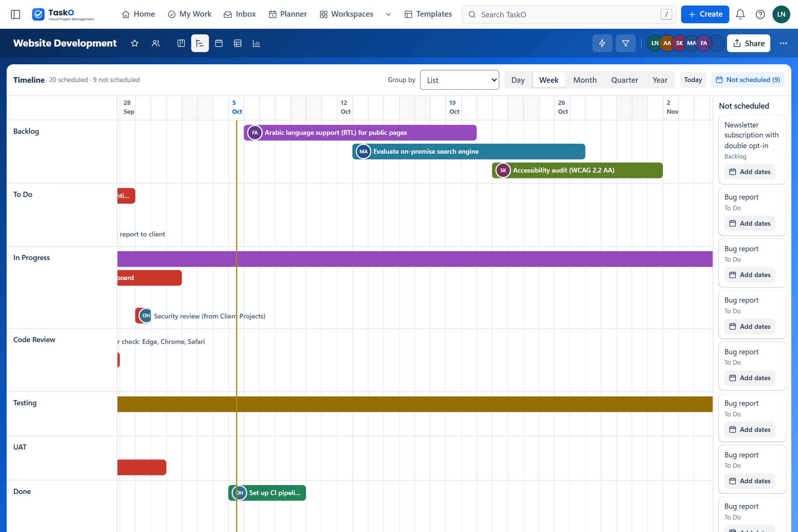The image size is (798, 532).
Task: Focus the Search TaskO field
Action: [569, 14]
